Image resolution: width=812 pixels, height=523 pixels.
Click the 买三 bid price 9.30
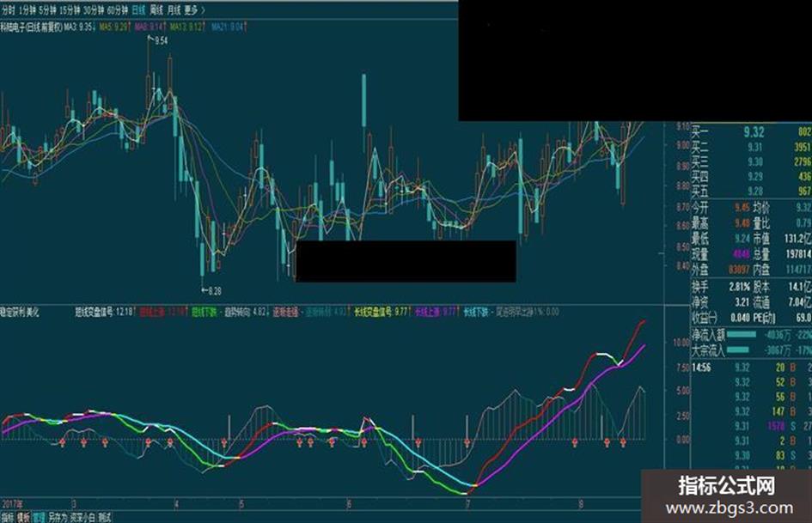tap(755, 162)
